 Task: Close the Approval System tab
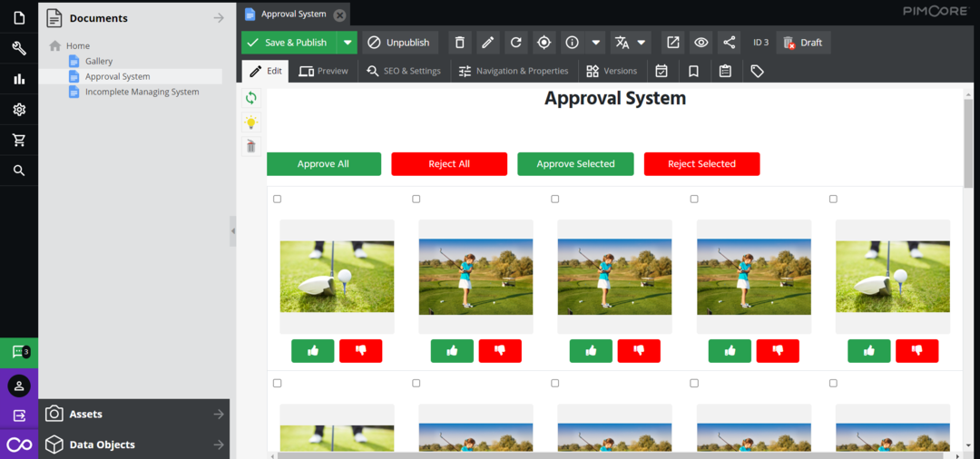339,15
